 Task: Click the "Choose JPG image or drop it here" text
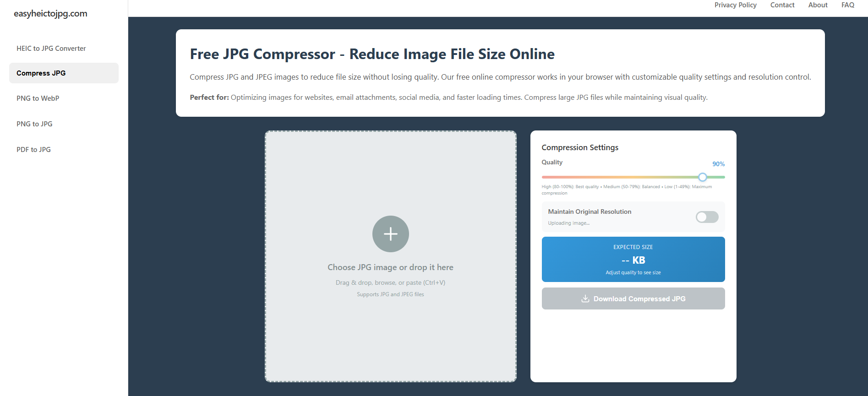click(x=390, y=267)
